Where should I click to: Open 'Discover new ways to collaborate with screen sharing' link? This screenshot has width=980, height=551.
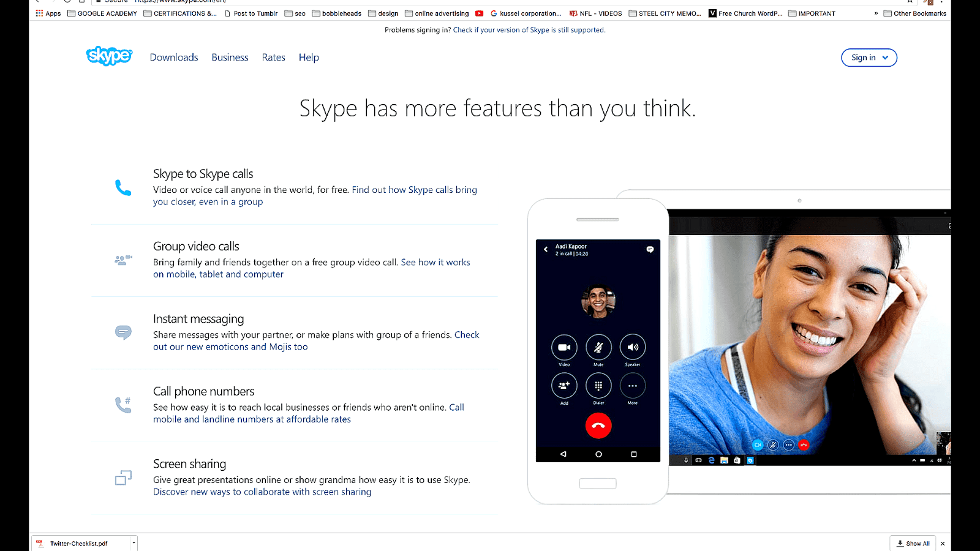(262, 492)
